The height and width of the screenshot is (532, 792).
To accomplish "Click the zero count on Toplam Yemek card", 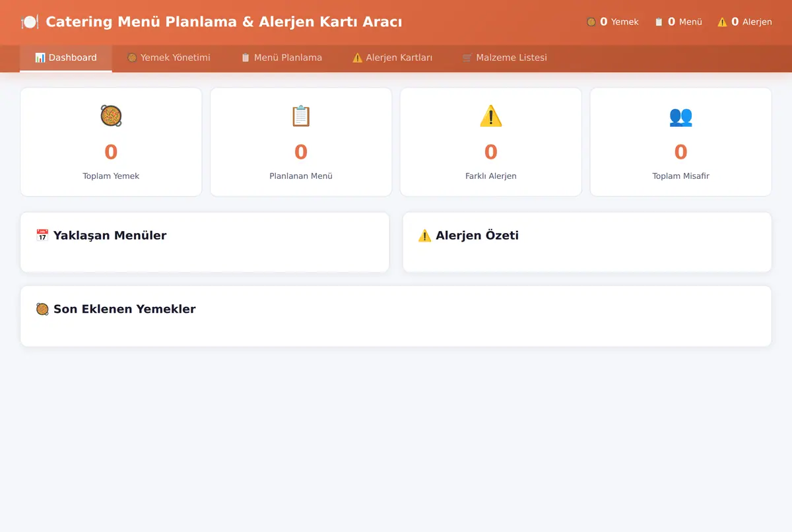I will 111,152.
